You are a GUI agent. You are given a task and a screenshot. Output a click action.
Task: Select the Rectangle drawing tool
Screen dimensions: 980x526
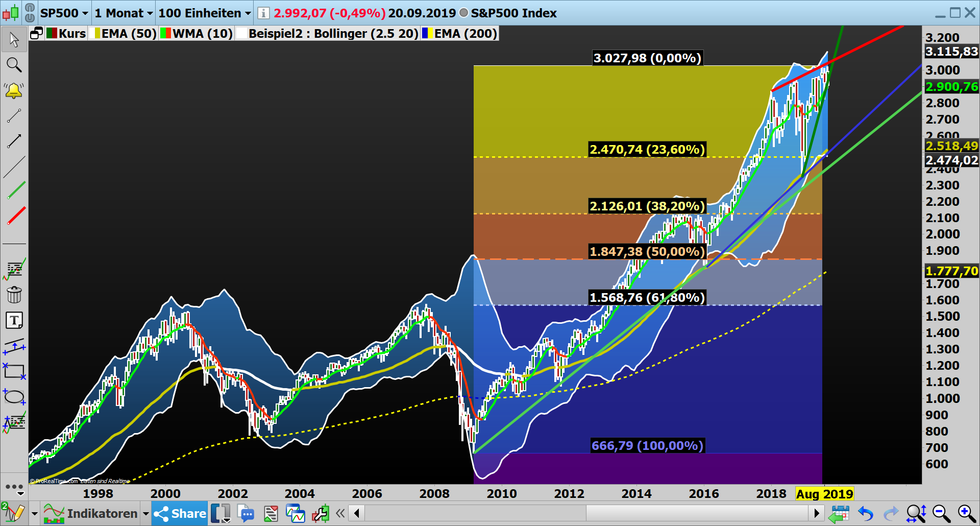tap(14, 371)
